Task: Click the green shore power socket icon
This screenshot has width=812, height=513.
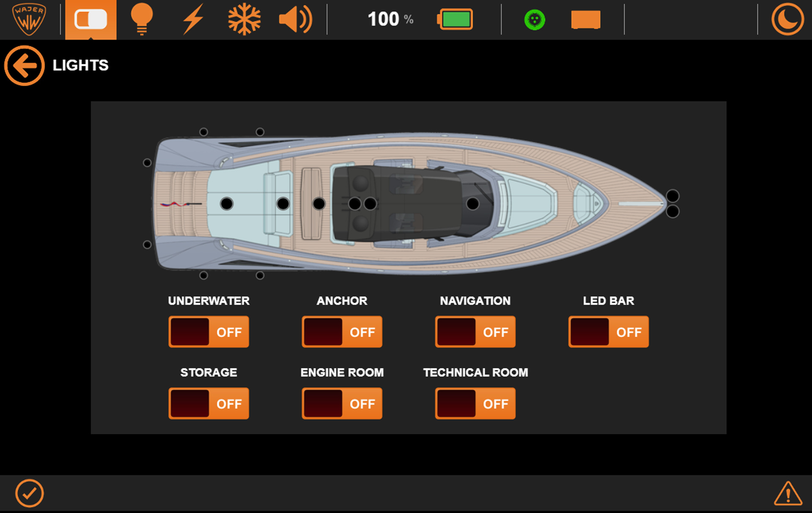Action: pos(535,19)
